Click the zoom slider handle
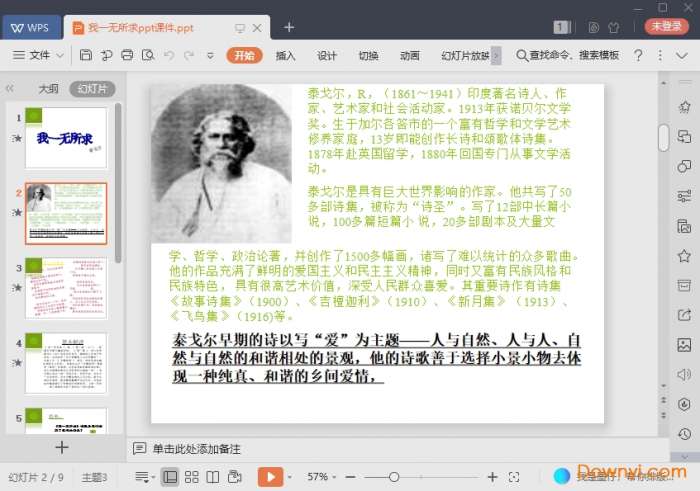700x491 pixels. point(394,477)
